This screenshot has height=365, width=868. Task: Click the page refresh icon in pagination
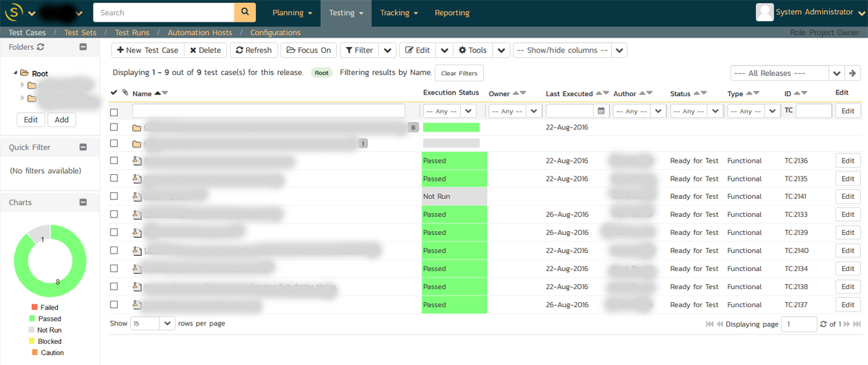(x=823, y=325)
